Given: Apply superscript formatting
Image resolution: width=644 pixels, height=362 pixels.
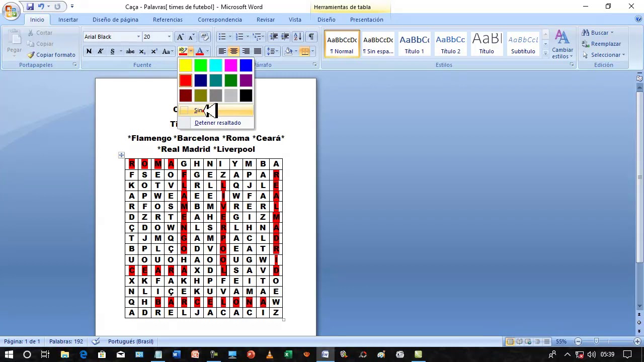Looking at the screenshot, I should coord(154,51).
